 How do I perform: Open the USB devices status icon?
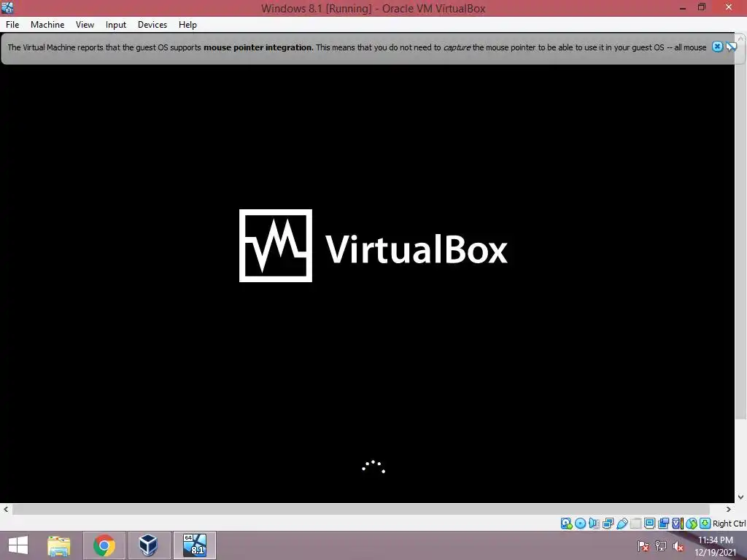coord(622,524)
